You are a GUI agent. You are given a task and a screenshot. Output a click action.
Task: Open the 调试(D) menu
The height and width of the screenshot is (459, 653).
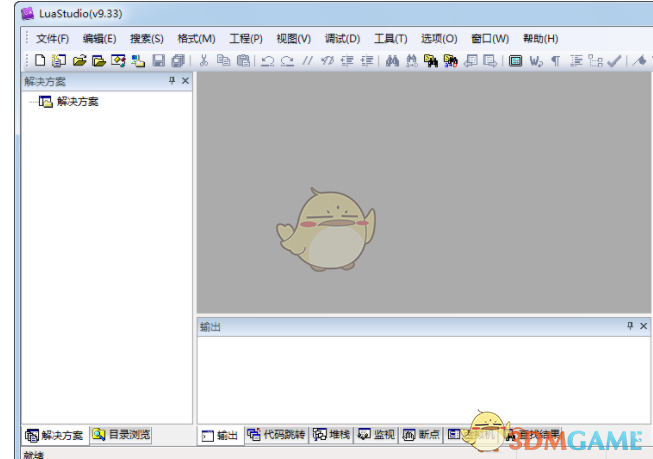tap(342, 39)
